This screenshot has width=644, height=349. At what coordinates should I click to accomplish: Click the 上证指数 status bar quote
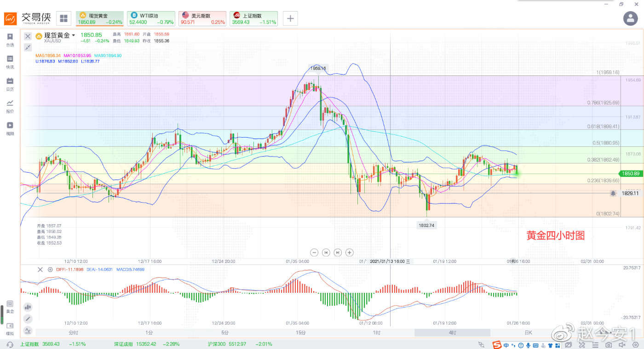(x=53, y=344)
